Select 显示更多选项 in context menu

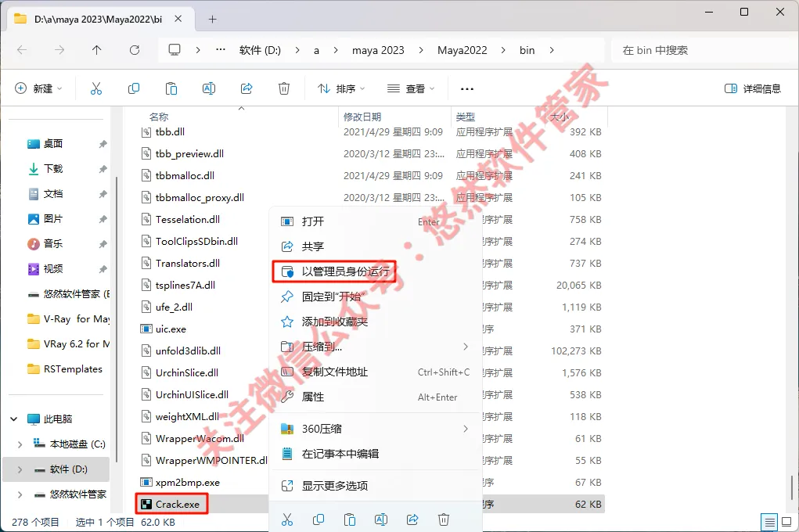376,486
